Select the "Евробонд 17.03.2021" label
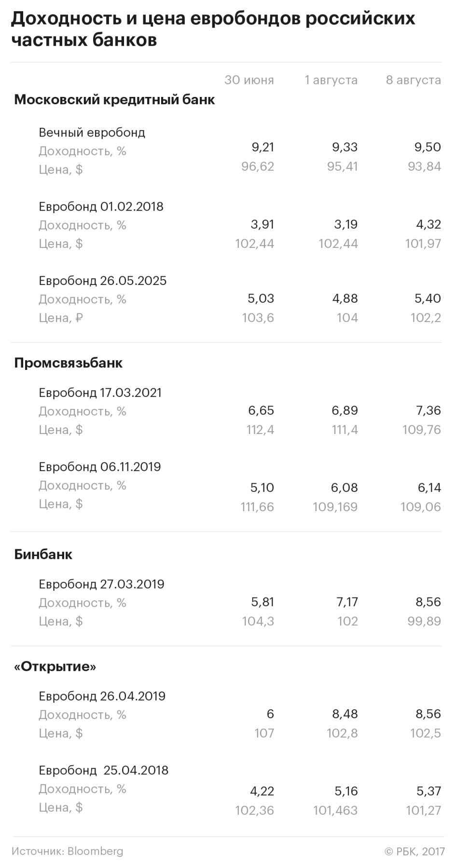The width and height of the screenshot is (456, 868). click(x=100, y=393)
